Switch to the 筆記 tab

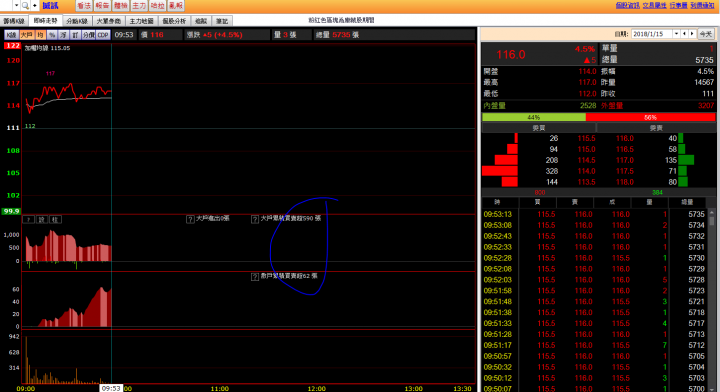pyautogui.click(x=222, y=21)
